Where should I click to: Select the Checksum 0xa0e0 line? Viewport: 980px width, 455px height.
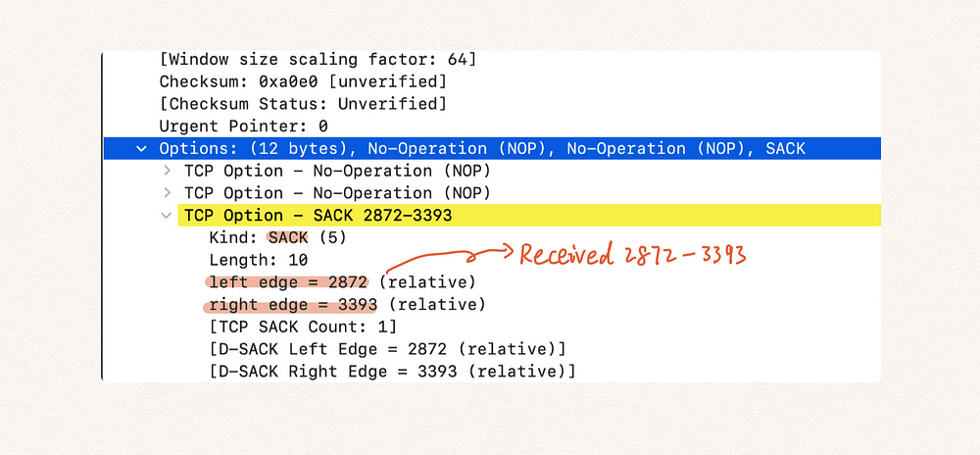[x=303, y=81]
